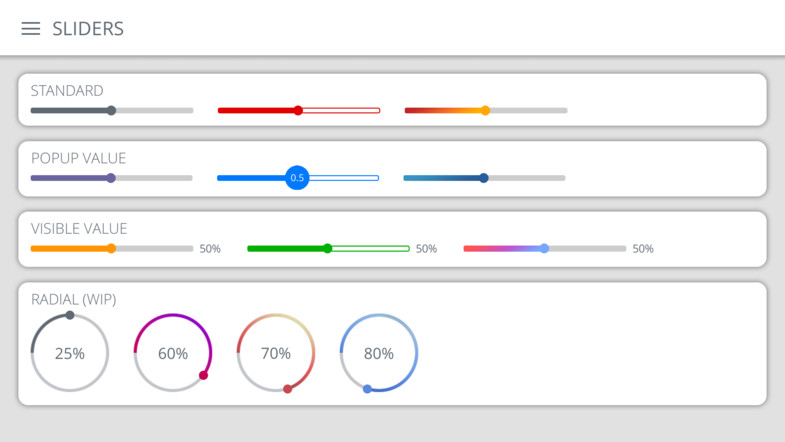Click the 25% radial slider knob

[x=70, y=315]
